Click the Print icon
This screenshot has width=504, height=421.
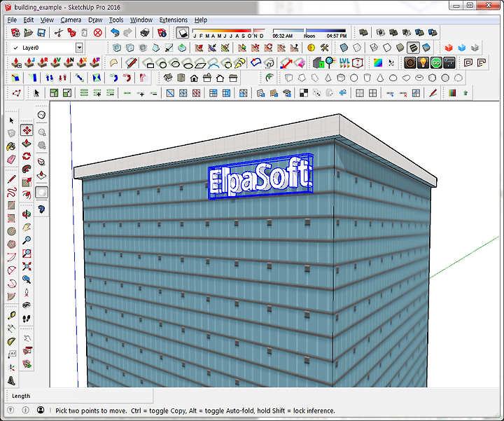[x=145, y=33]
